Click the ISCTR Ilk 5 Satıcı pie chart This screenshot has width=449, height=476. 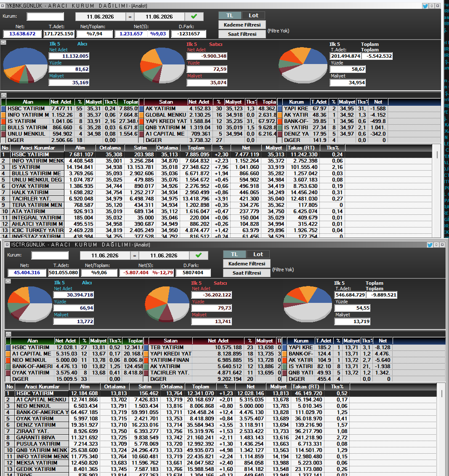tap(167, 305)
